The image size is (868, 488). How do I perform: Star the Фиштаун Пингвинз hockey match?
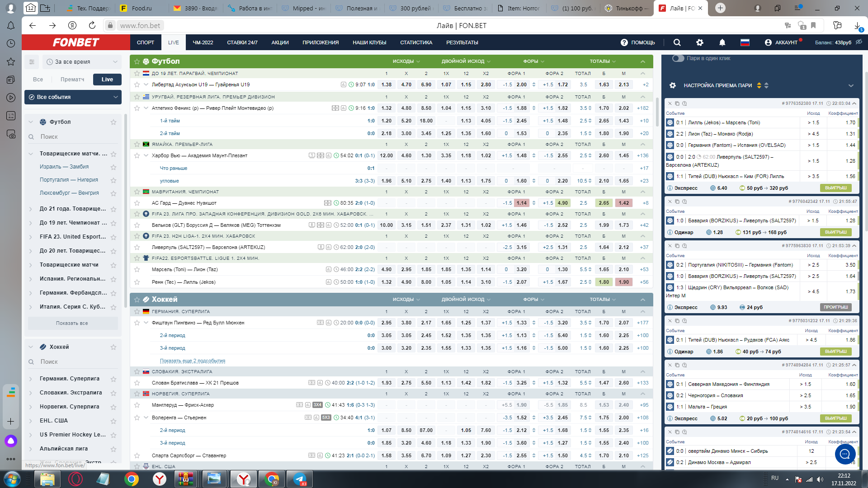(x=137, y=323)
